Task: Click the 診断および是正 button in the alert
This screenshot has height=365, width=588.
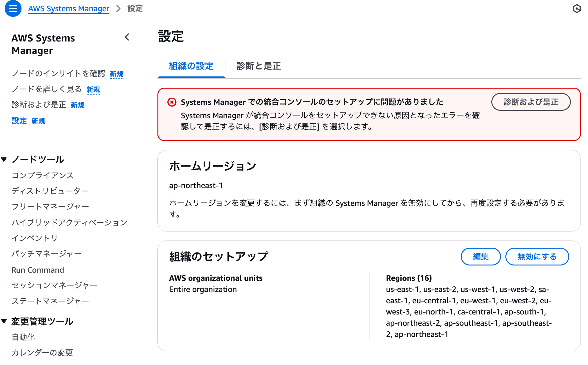Action: coord(531,102)
